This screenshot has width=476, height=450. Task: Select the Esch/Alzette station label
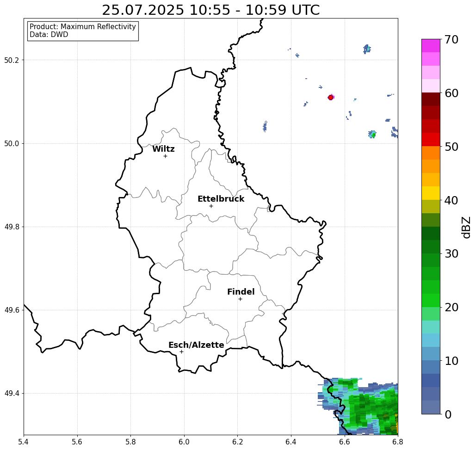[196, 345]
